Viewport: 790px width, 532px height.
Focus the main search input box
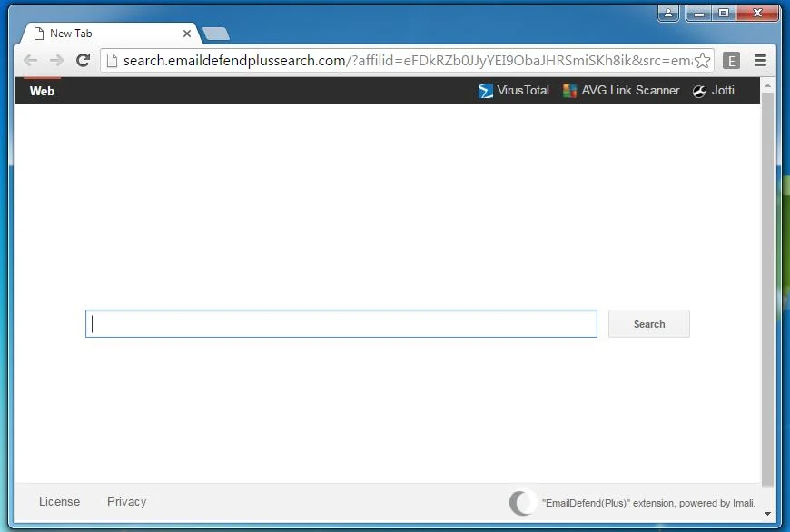[341, 324]
